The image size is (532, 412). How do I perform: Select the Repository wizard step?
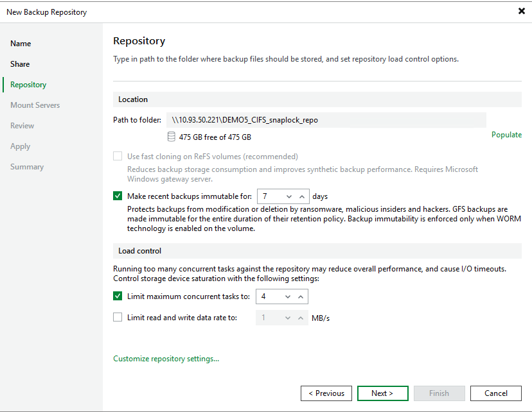(28, 85)
